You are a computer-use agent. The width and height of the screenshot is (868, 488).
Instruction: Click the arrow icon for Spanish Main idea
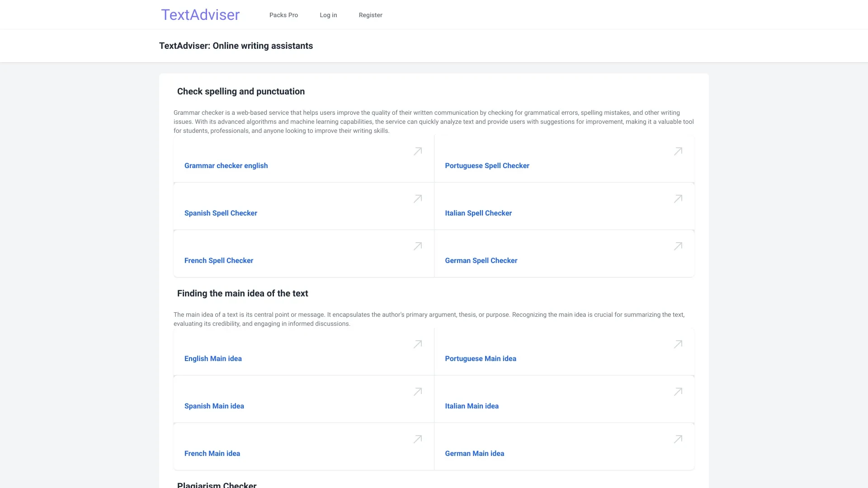[x=418, y=392]
